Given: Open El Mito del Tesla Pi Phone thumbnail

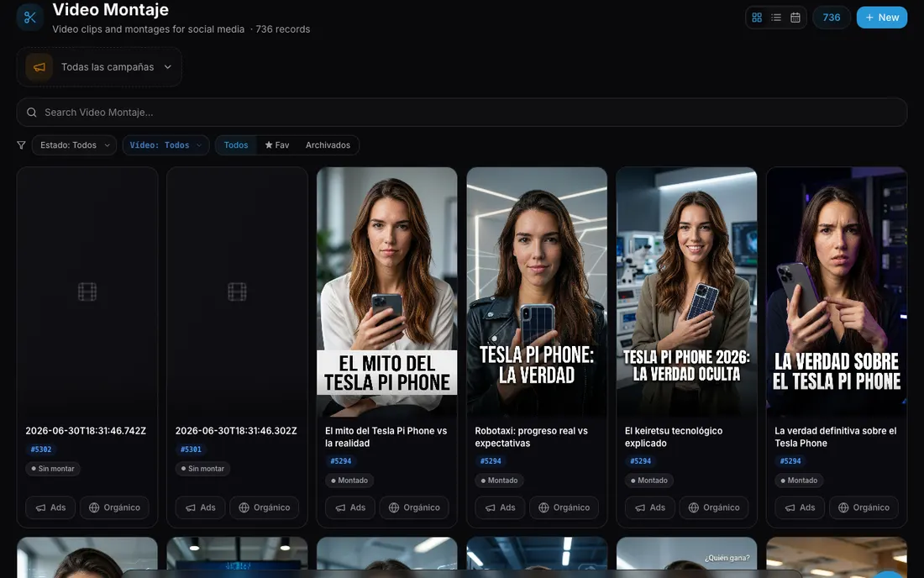Looking at the screenshot, I should 386,292.
